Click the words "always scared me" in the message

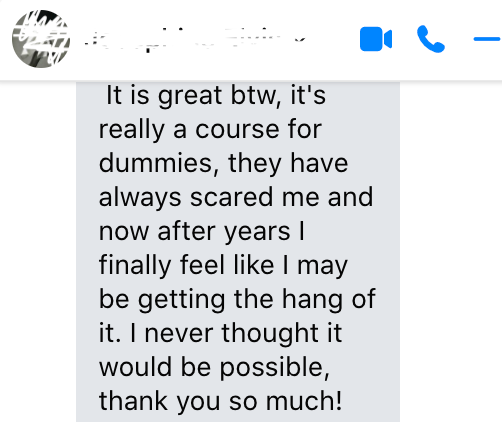click(x=209, y=198)
